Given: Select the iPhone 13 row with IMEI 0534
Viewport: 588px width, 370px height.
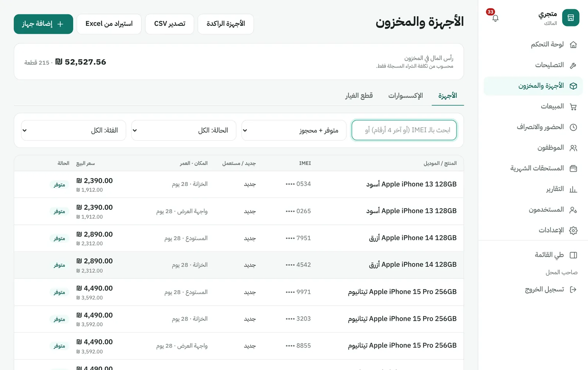Looking at the screenshot, I should coord(239,184).
